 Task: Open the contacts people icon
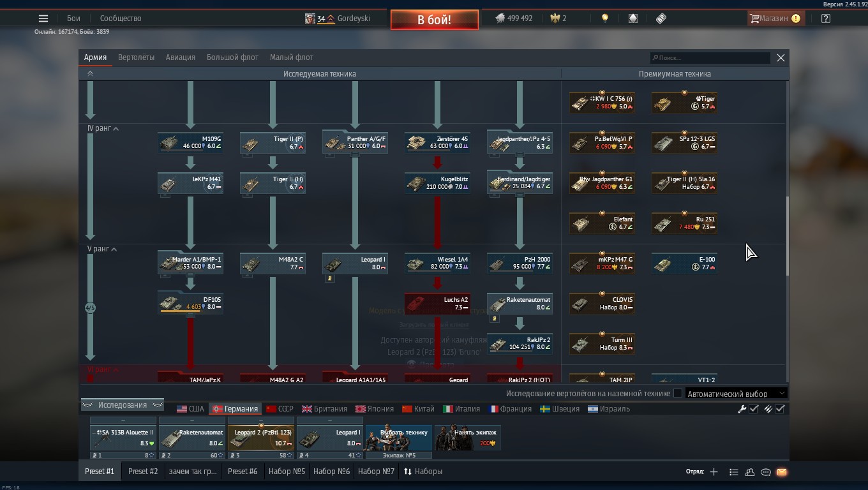coord(750,472)
